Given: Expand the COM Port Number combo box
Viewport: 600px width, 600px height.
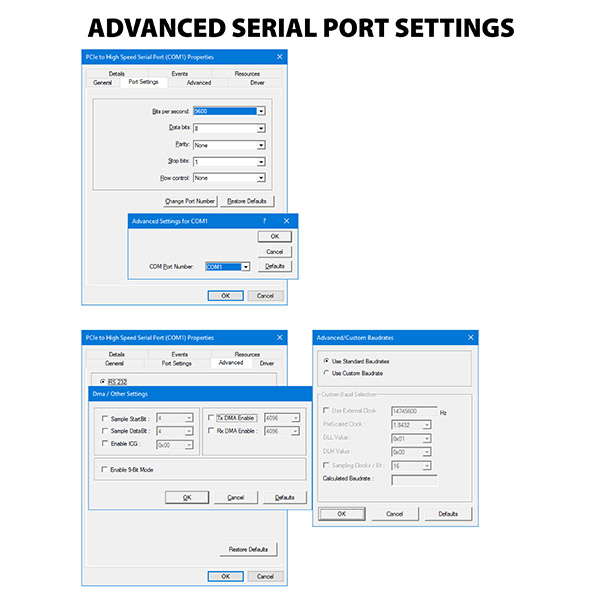Looking at the screenshot, I should (245, 267).
